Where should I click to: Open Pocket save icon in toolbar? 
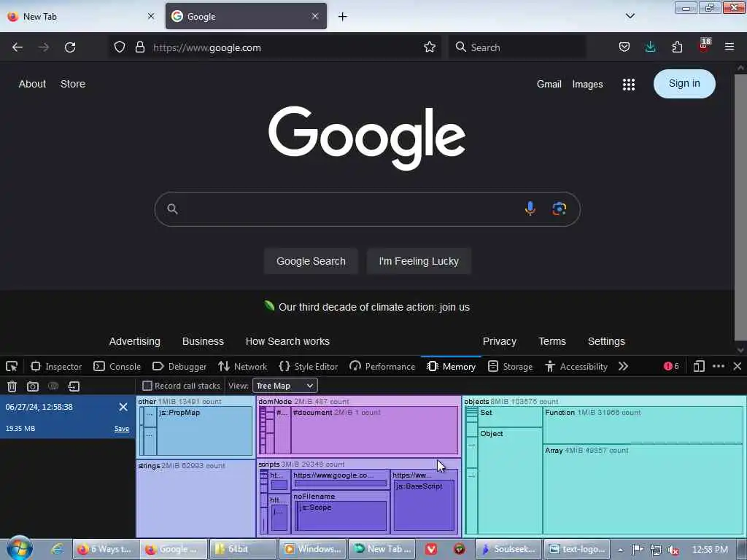624,47
